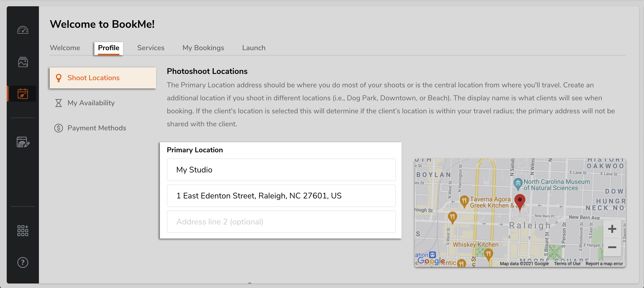Click the Payment Methods dollar icon
Image resolution: width=644 pixels, height=288 pixels.
tap(59, 128)
